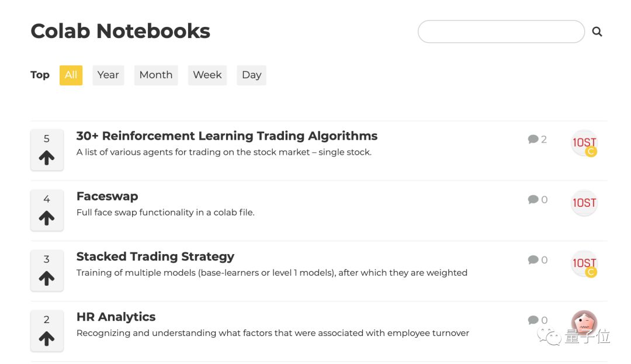Open comments for Stacked Trading Strategy
631x364 pixels.
(x=537, y=260)
